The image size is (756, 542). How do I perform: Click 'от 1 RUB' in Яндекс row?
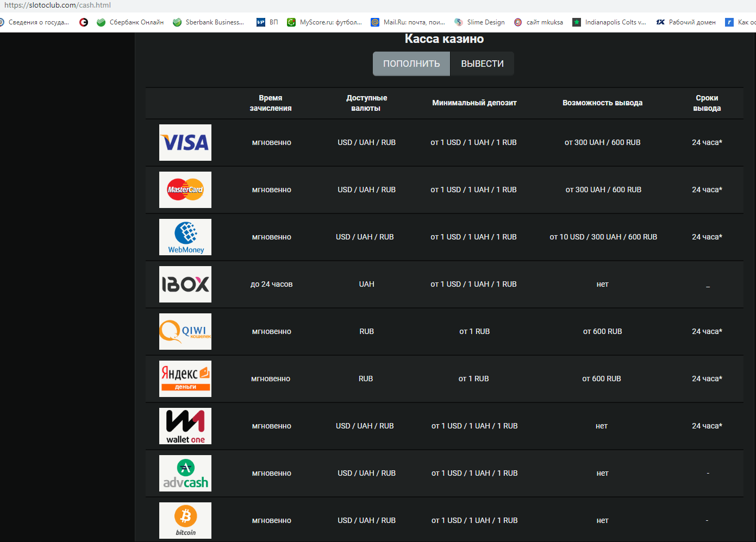coord(473,379)
